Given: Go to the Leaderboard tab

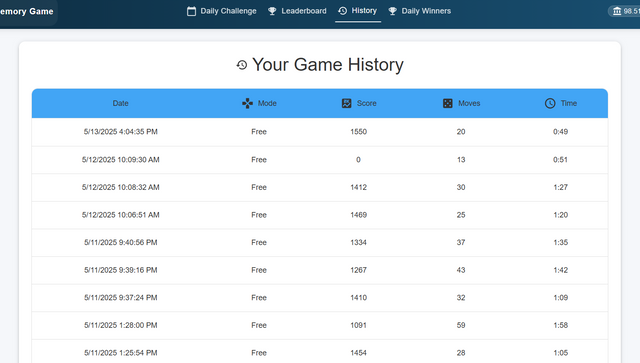Looking at the screenshot, I should click(297, 11).
